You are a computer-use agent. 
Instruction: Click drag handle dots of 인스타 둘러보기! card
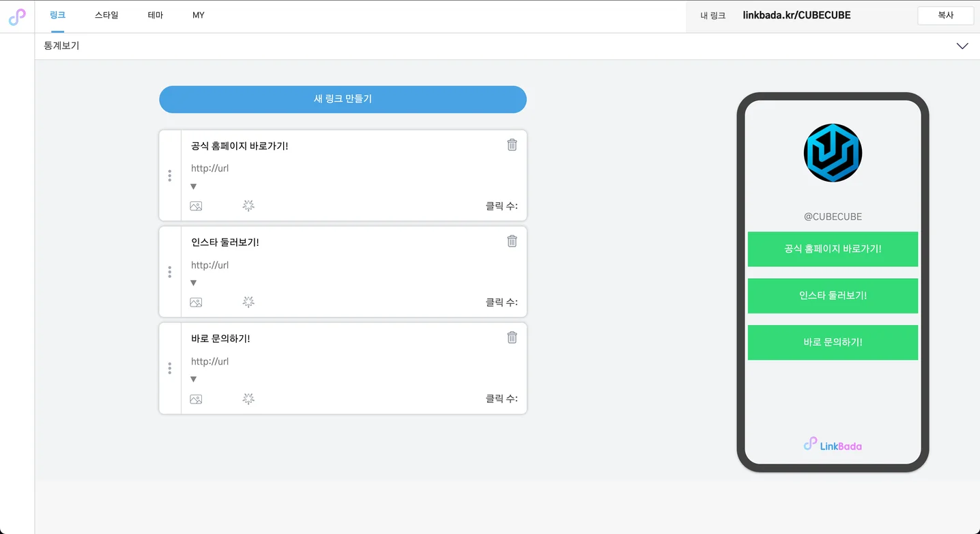pos(169,272)
